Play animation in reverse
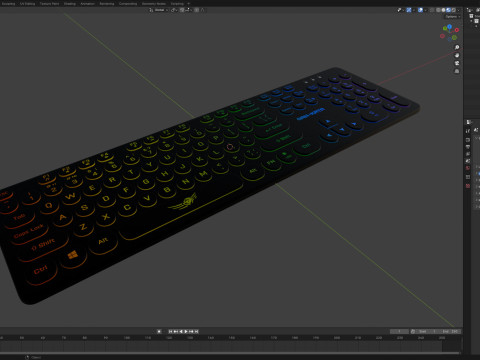This screenshot has width=480, height=360. [181, 331]
